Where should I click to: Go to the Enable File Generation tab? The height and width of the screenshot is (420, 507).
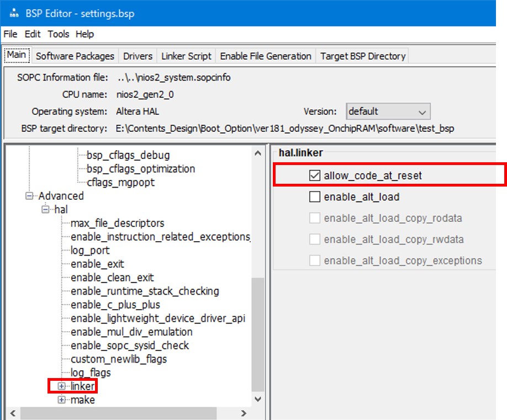pos(266,56)
